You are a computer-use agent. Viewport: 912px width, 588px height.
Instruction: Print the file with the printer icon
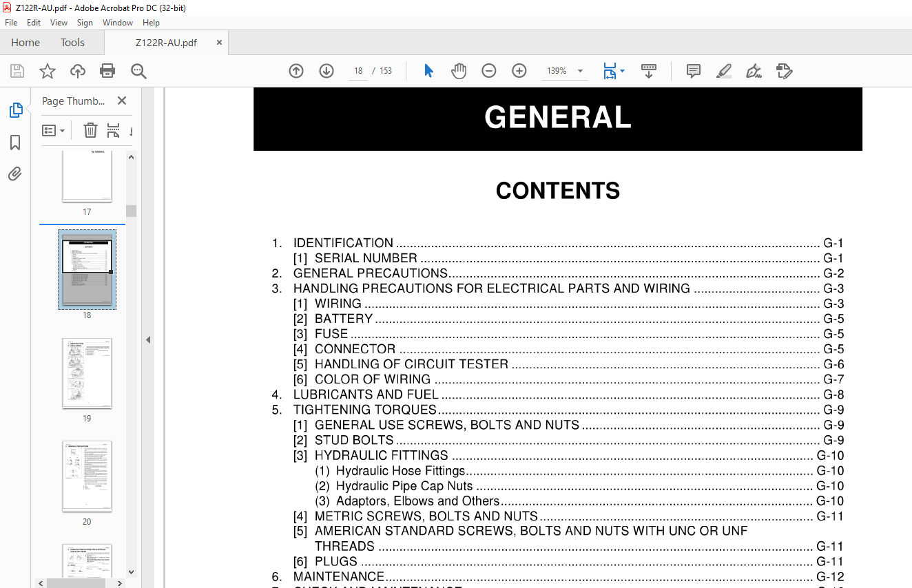point(107,71)
